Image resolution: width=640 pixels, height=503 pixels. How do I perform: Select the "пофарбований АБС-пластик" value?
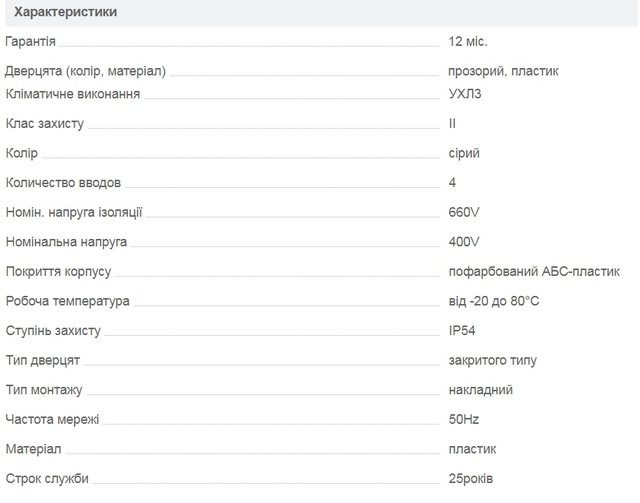tap(534, 271)
